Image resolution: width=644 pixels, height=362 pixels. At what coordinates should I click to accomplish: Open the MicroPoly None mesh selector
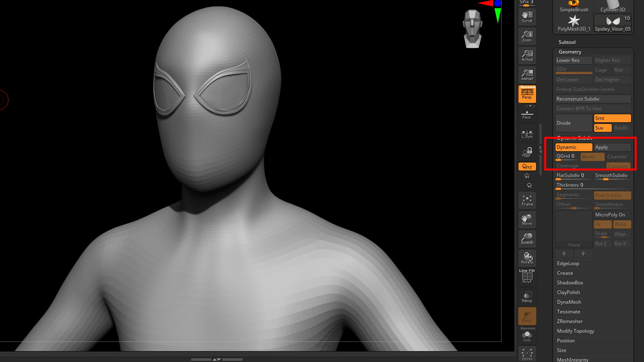[574, 229]
